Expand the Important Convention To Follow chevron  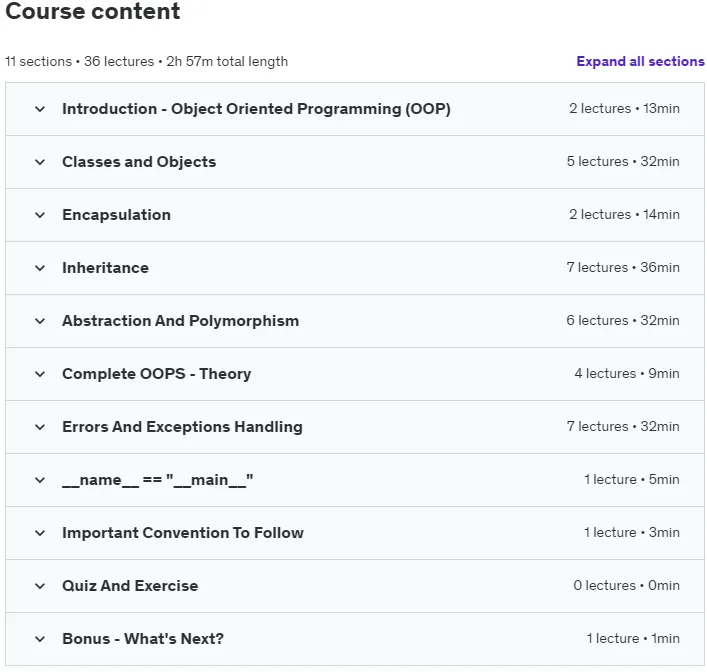(x=40, y=533)
